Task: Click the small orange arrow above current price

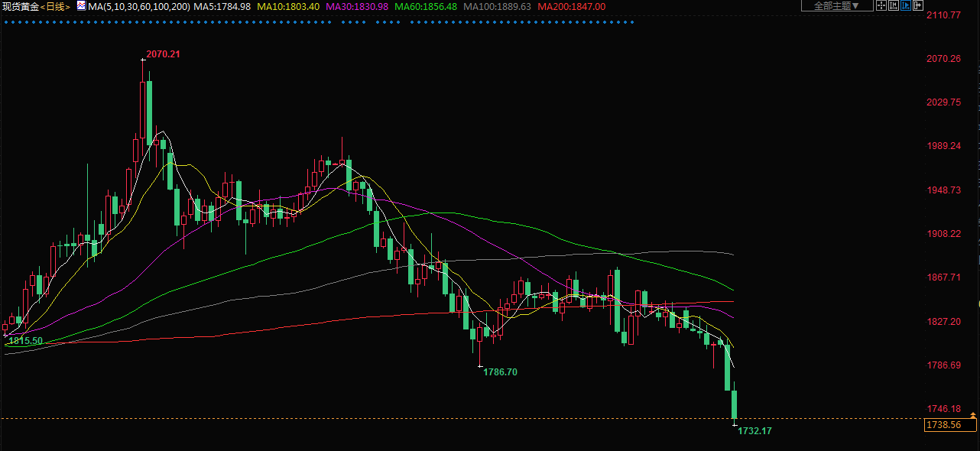Action: pos(972,414)
